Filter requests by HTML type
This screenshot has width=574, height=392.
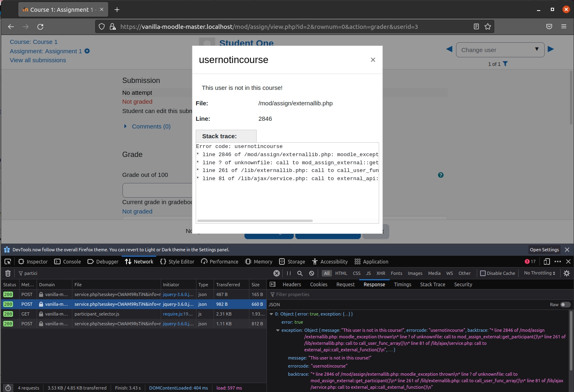[x=341, y=273]
